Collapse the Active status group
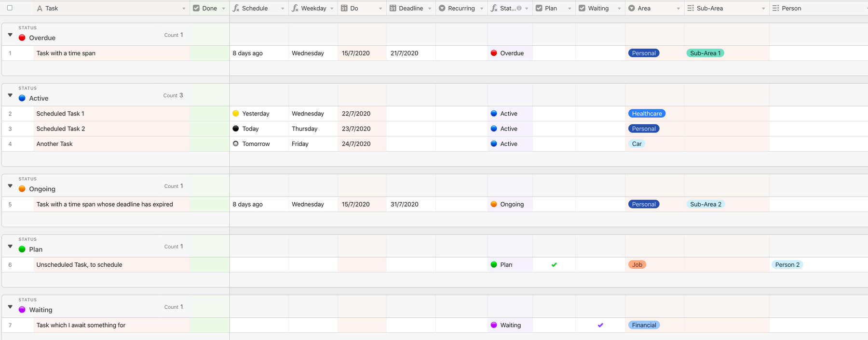The width and height of the screenshot is (868, 340). (10, 95)
